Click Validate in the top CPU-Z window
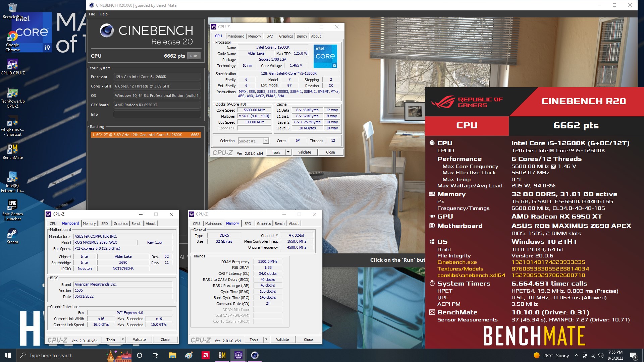Image resolution: width=644 pixels, height=362 pixels. pyautogui.click(x=305, y=152)
